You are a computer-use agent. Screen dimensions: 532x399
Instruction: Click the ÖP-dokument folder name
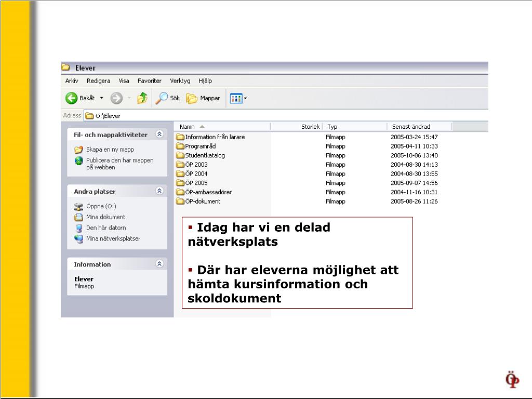(x=203, y=201)
